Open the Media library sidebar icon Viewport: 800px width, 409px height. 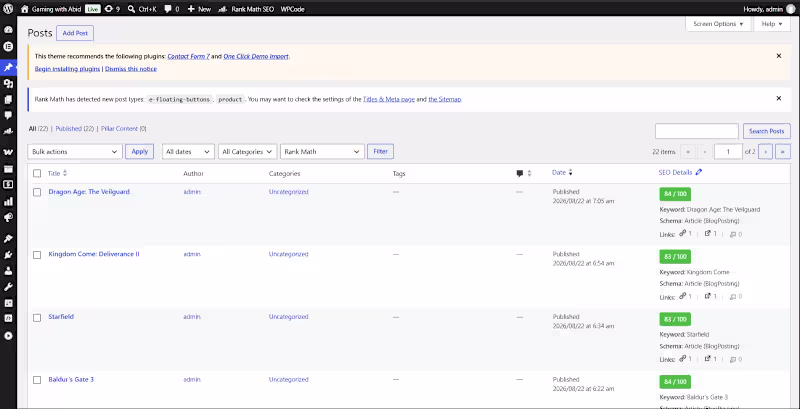click(8, 84)
